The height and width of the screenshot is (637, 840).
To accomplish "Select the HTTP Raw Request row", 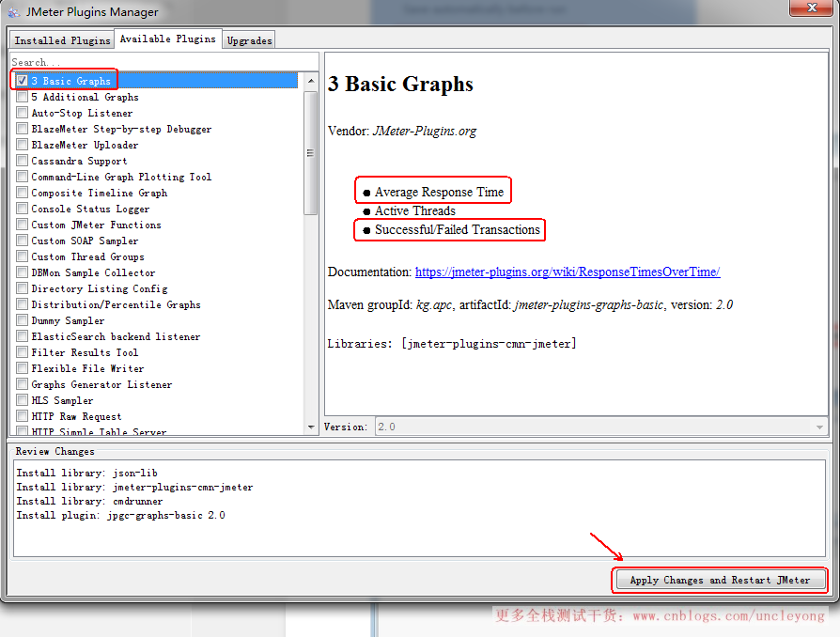I will [x=156, y=416].
